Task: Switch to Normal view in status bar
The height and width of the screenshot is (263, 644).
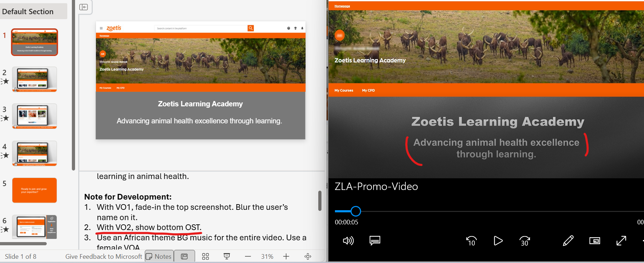Action: 184,256
